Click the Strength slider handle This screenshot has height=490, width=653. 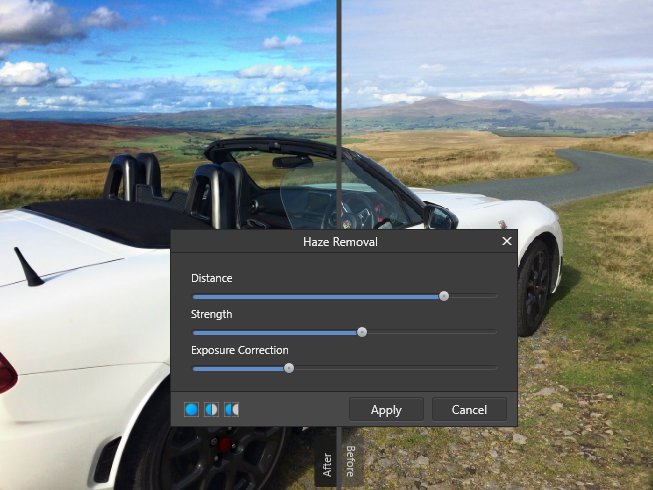point(362,332)
